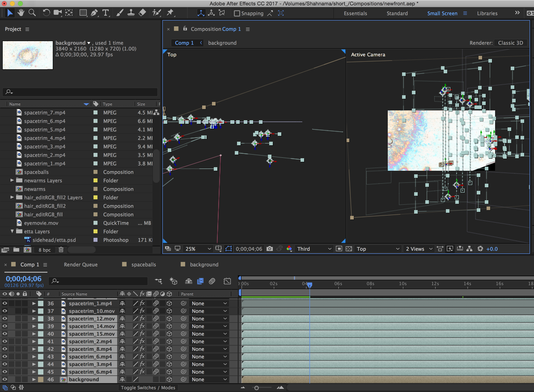Open workspace overflow double-arrow menu

pyautogui.click(x=517, y=13)
